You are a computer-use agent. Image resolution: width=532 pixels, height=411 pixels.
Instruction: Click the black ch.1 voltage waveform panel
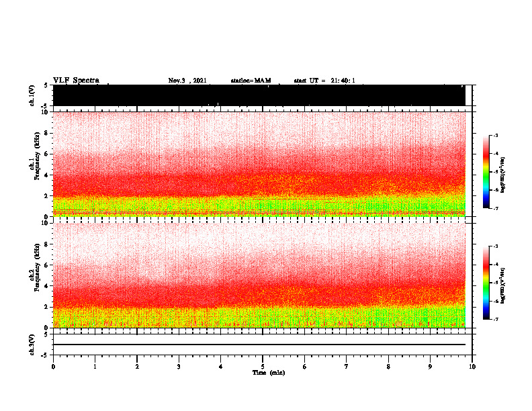259,95
